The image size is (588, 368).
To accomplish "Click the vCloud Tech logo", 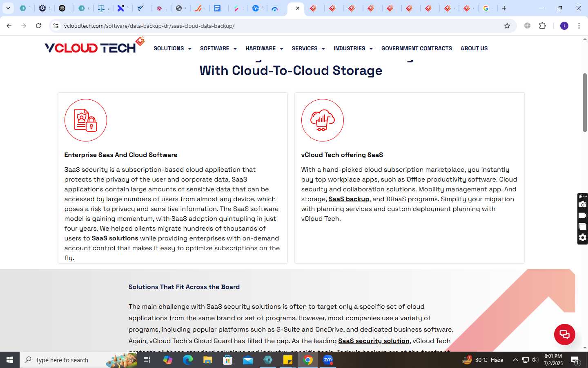I will point(94,46).
